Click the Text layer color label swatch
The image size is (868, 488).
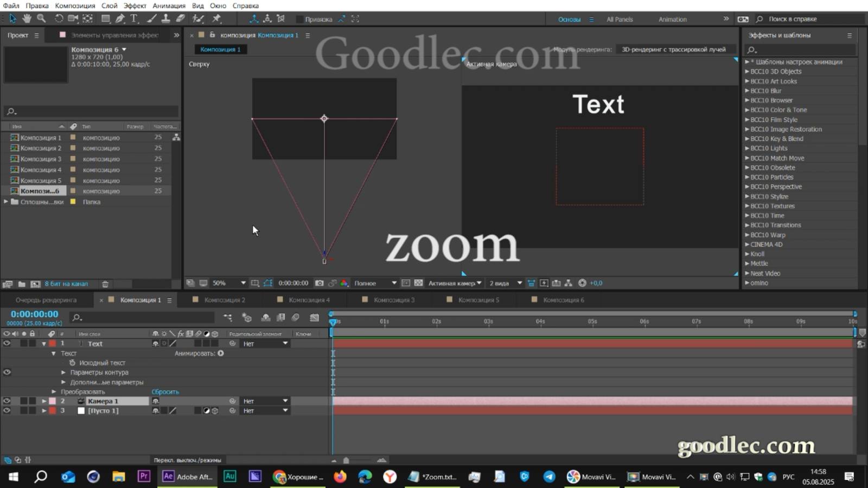point(52,343)
